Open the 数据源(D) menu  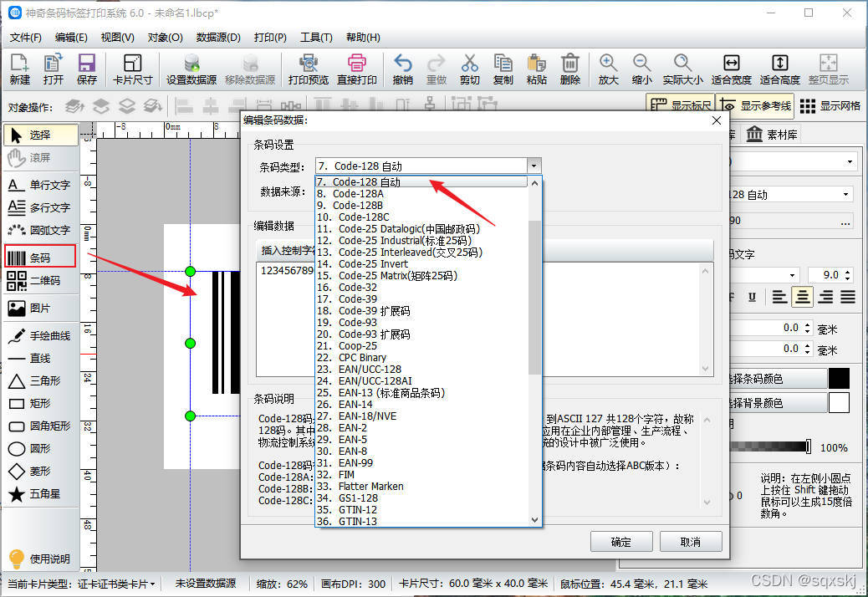(218, 37)
